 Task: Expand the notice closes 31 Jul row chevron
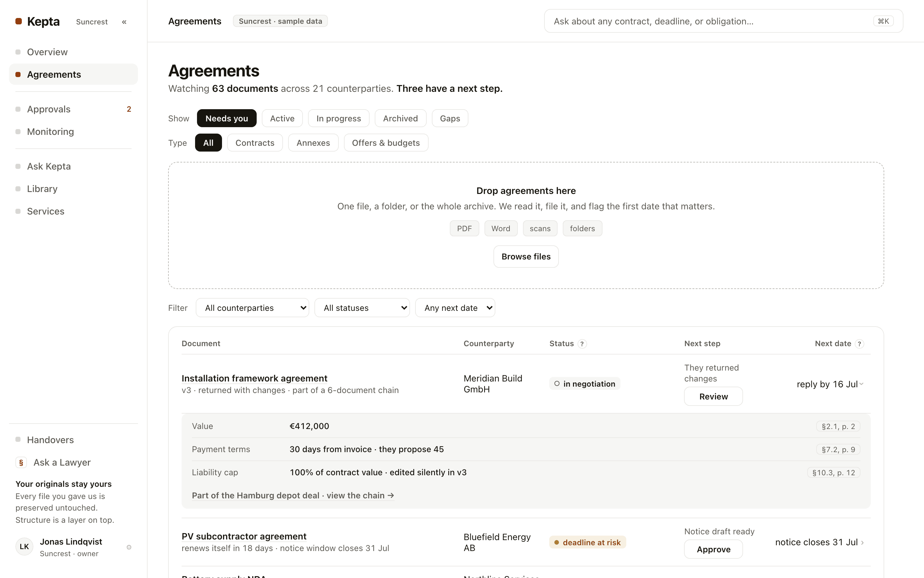point(862,542)
